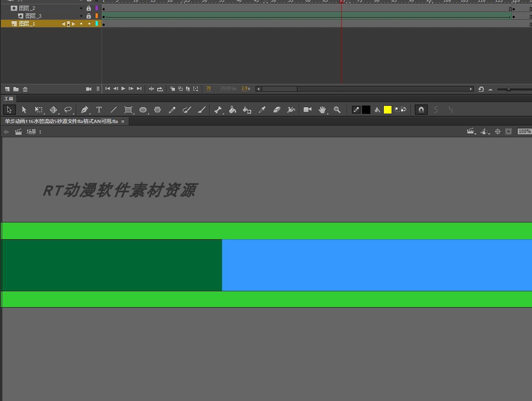The height and width of the screenshot is (401, 532).
Task: Open modify markers dropdown
Action: tap(196, 89)
